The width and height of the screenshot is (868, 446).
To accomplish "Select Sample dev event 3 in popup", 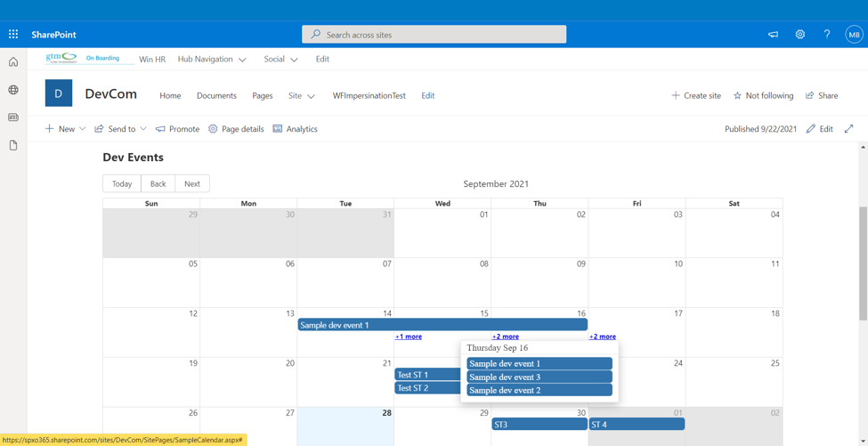I will tap(539, 377).
